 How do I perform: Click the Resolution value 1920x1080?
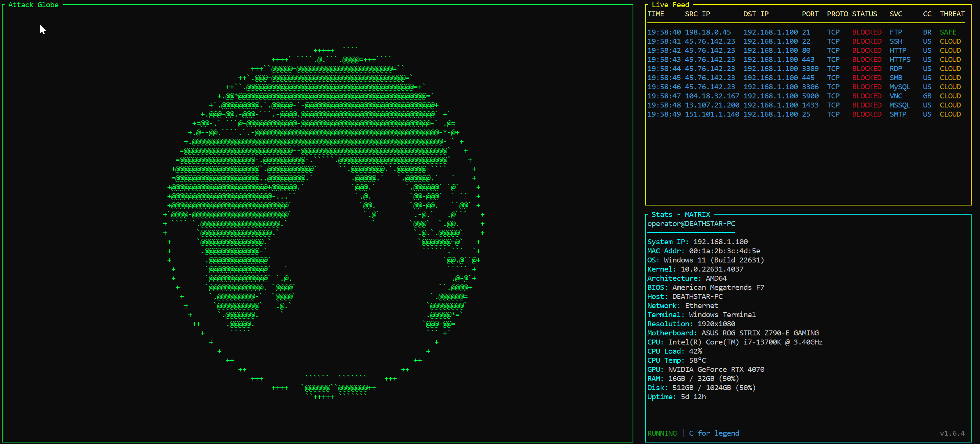coord(716,324)
